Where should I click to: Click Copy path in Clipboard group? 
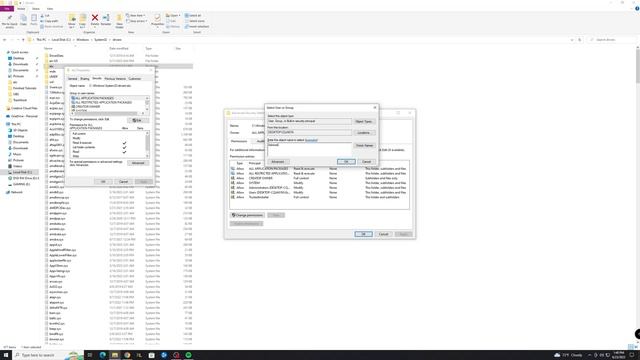point(49,21)
